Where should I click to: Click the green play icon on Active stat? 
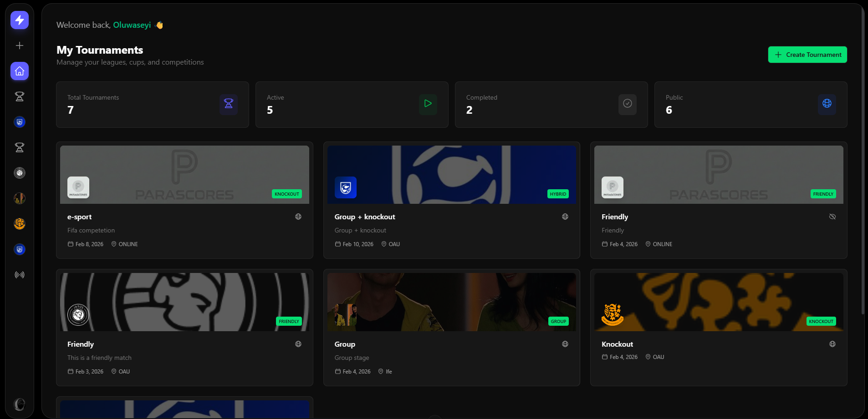click(x=428, y=104)
